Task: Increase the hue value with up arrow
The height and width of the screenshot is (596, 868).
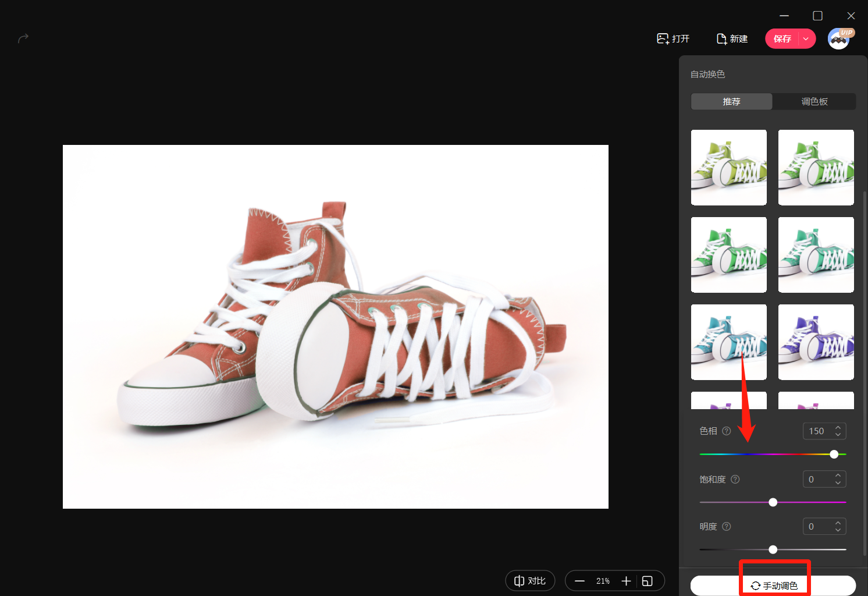Action: pyautogui.click(x=838, y=428)
